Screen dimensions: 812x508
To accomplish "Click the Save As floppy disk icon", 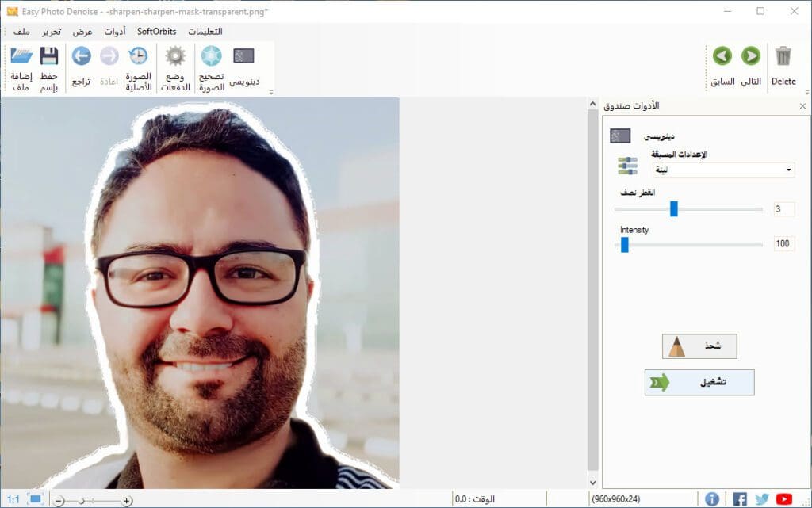I will click(49, 56).
